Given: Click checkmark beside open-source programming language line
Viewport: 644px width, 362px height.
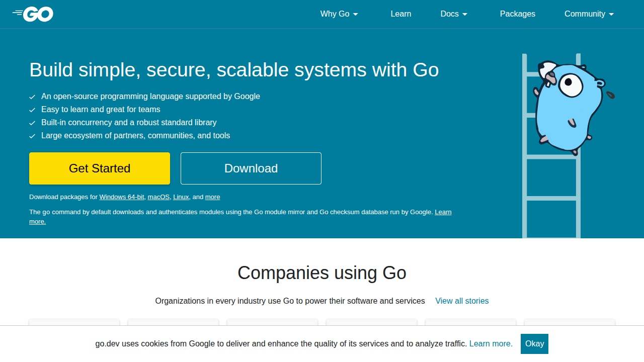Looking at the screenshot, I should 32,97.
